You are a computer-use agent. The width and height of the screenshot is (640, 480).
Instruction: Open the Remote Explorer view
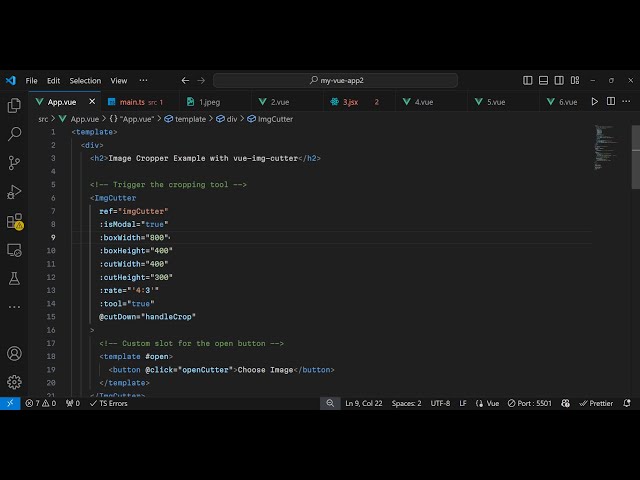tap(14, 249)
